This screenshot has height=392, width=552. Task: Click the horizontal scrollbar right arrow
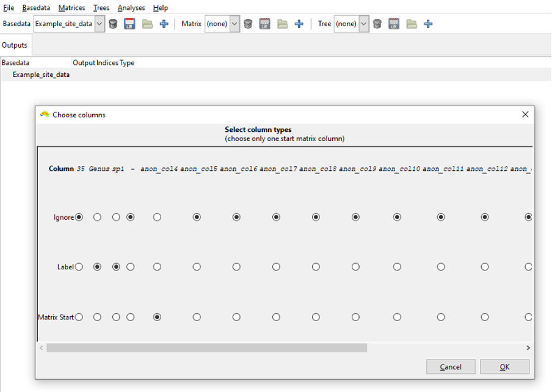[528, 347]
